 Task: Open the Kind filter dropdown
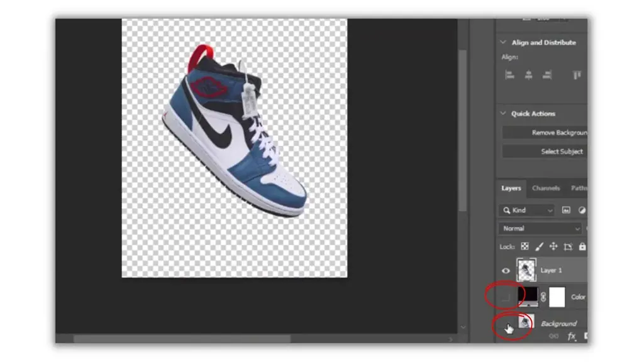[x=527, y=210]
